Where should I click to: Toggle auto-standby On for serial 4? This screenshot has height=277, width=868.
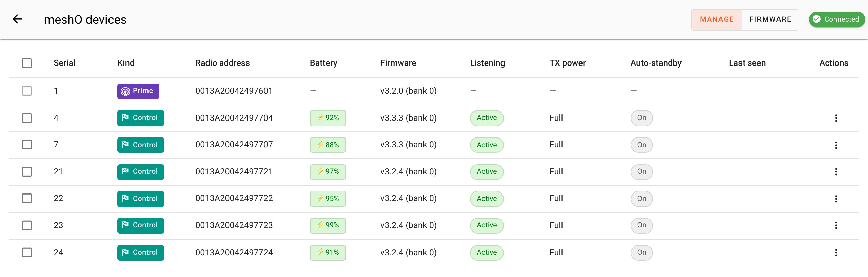pyautogui.click(x=642, y=118)
